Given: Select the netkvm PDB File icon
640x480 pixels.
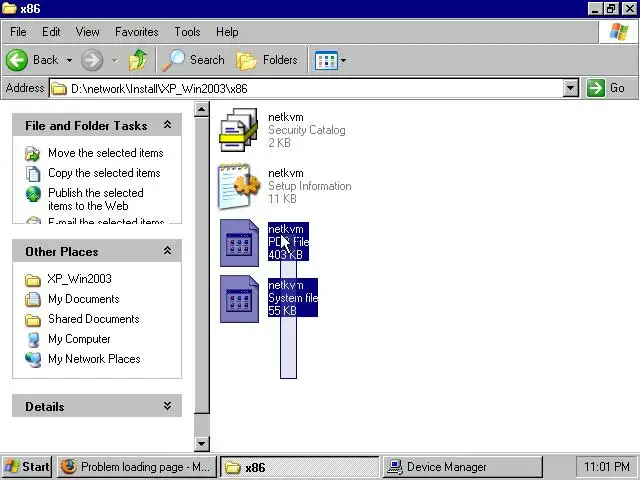Looking at the screenshot, I should [x=239, y=243].
